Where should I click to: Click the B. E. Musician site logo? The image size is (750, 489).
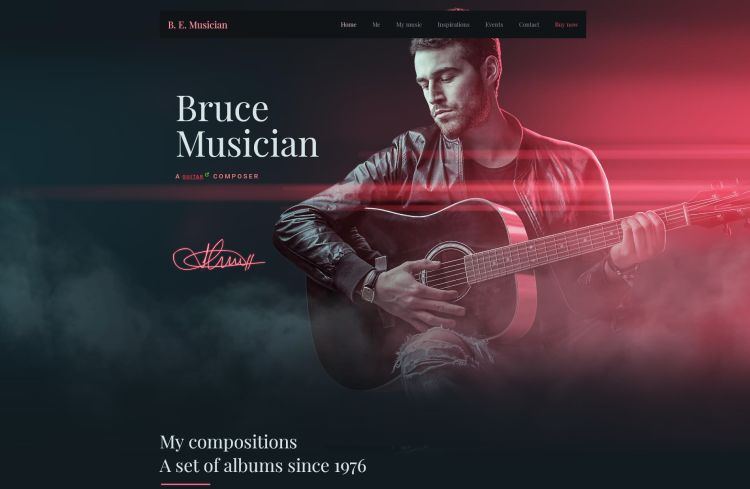click(x=198, y=25)
